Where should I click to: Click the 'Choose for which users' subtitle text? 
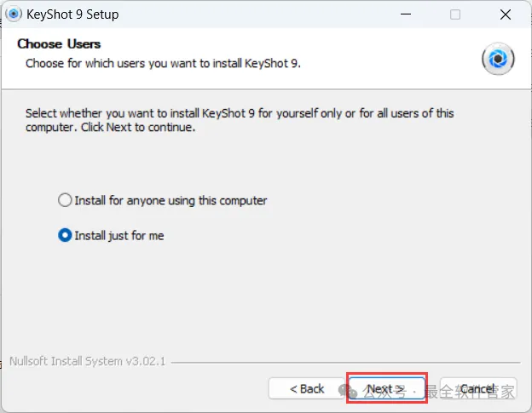[x=163, y=63]
